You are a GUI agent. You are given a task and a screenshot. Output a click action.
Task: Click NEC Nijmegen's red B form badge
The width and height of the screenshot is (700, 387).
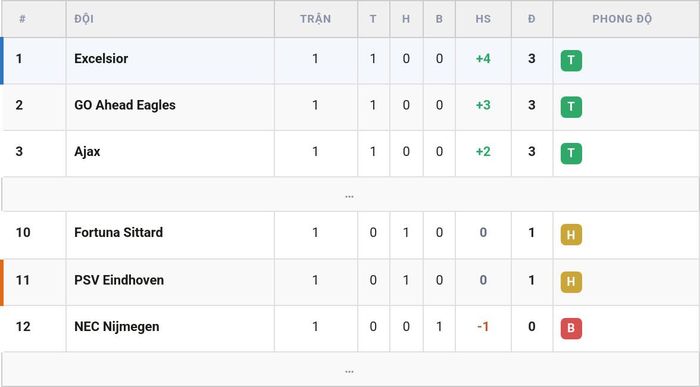(x=571, y=329)
